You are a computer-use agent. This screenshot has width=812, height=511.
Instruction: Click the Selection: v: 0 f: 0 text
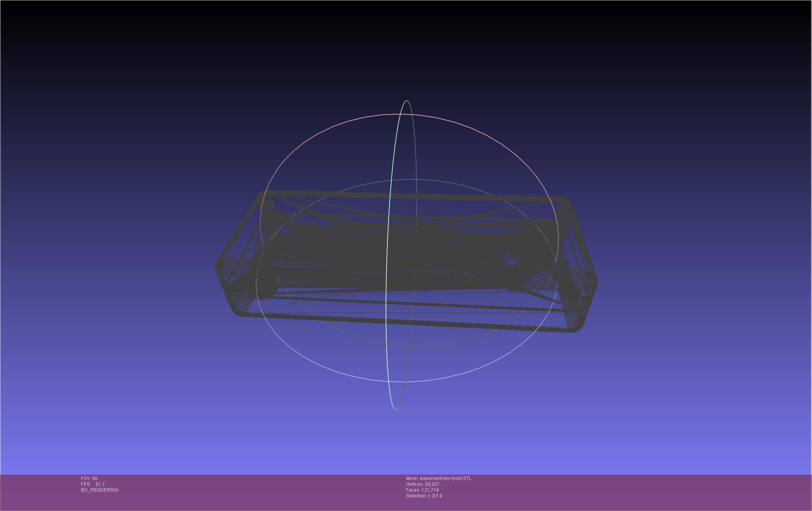(x=424, y=496)
